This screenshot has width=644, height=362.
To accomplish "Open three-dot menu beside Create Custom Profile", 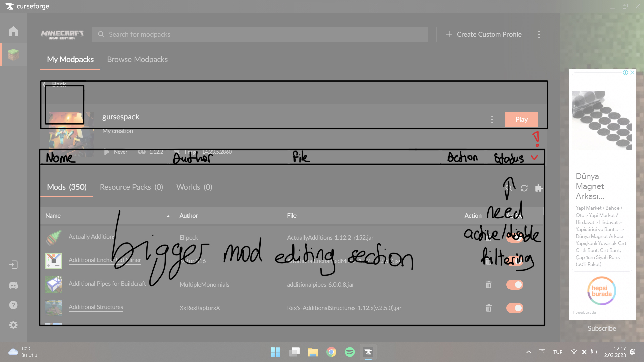I will click(x=539, y=34).
